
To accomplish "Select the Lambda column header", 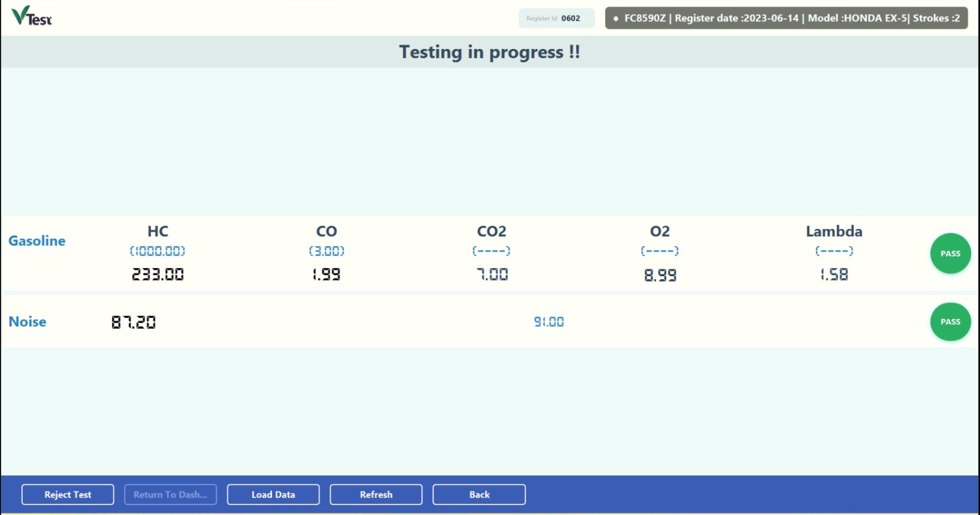I will click(834, 231).
